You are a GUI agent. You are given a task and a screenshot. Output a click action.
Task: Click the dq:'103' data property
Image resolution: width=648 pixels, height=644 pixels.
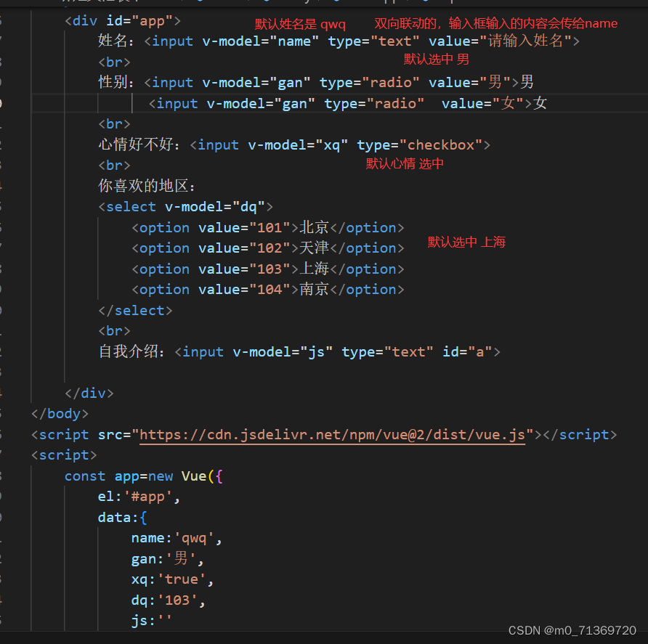pyautogui.click(x=169, y=600)
